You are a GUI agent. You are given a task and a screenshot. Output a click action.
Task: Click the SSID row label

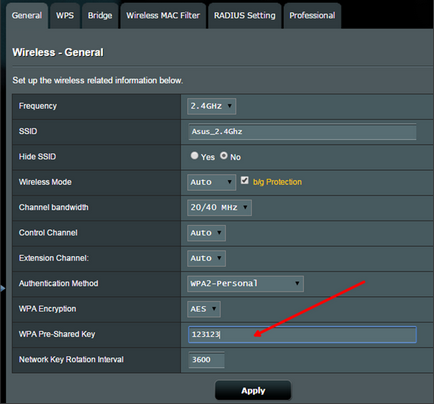pos(28,131)
